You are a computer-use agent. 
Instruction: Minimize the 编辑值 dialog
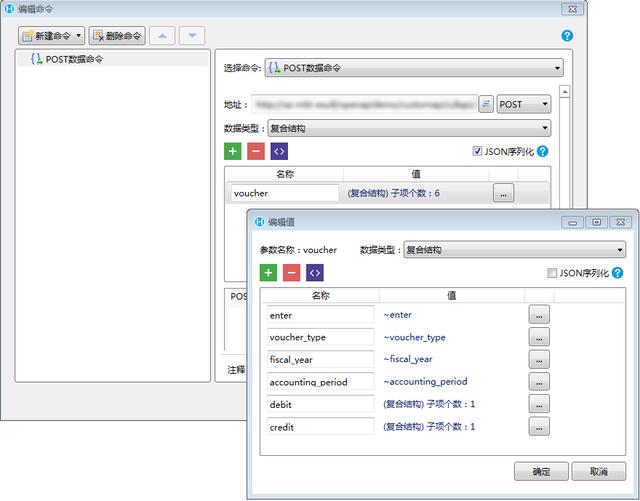573,222
